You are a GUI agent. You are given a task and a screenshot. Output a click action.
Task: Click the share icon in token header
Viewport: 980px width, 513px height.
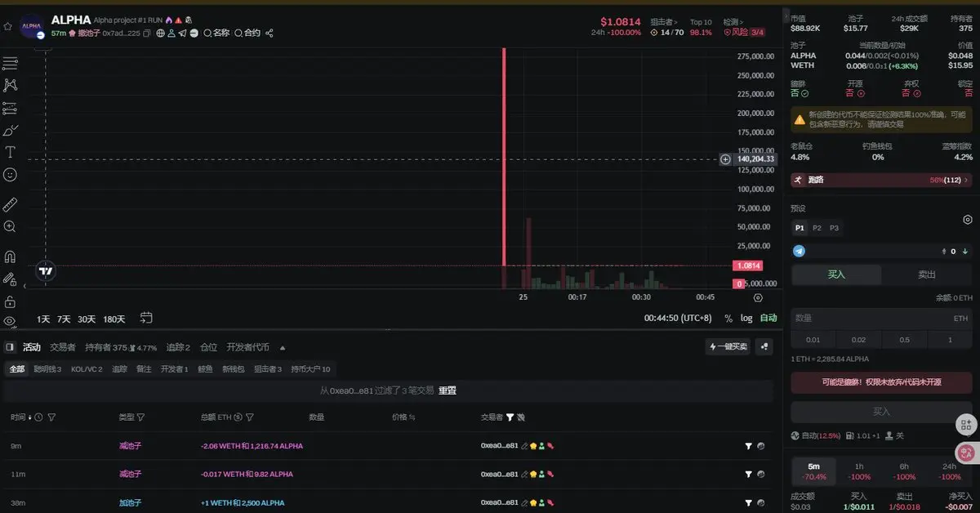269,33
